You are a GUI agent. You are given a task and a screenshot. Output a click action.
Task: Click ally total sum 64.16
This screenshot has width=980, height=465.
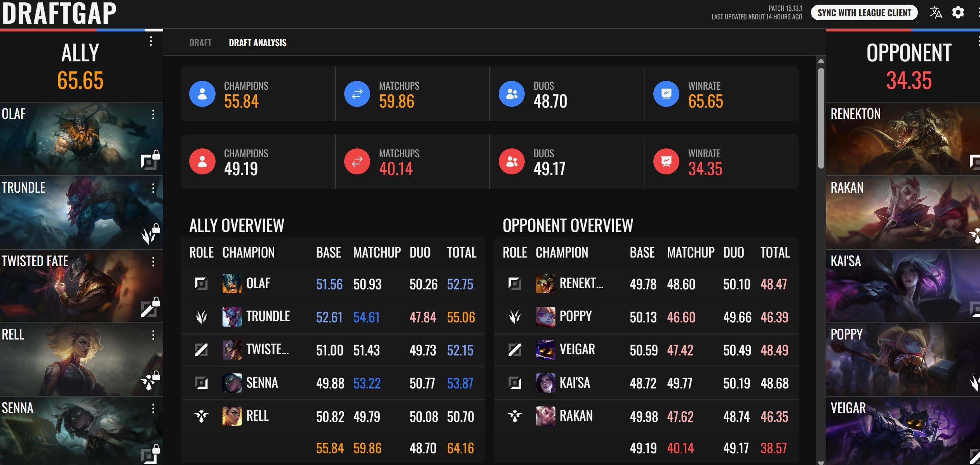[460, 449]
